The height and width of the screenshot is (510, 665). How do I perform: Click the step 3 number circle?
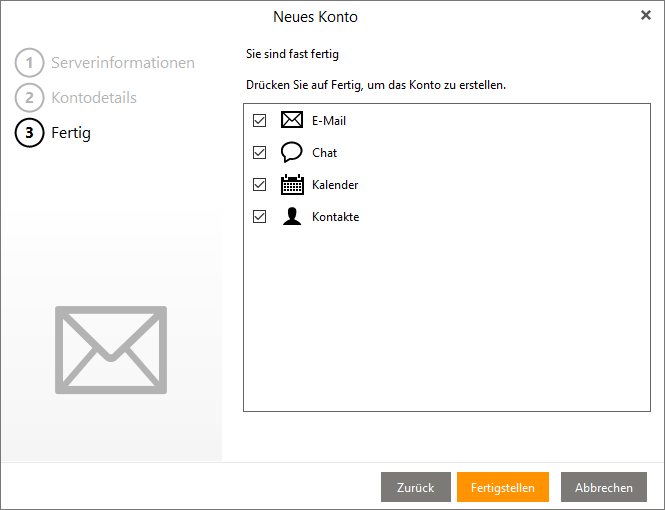(30, 133)
